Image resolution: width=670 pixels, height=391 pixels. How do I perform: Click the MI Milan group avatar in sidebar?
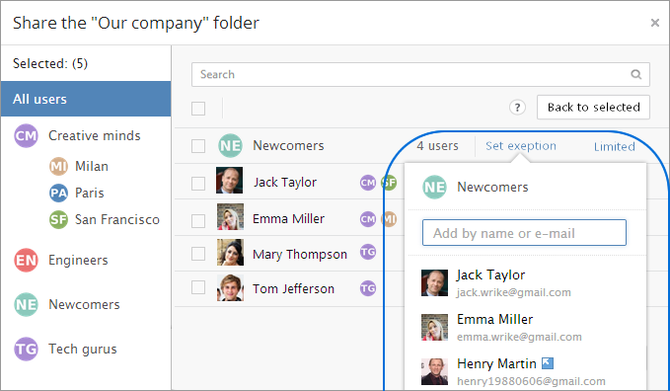59,166
